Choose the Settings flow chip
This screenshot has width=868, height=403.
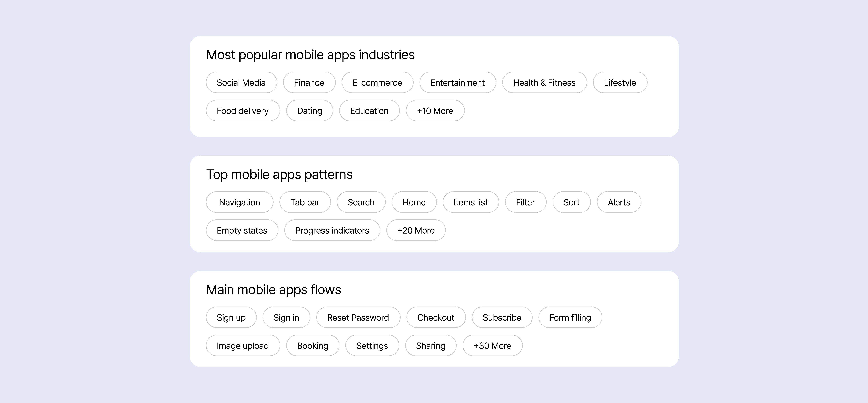tap(372, 345)
